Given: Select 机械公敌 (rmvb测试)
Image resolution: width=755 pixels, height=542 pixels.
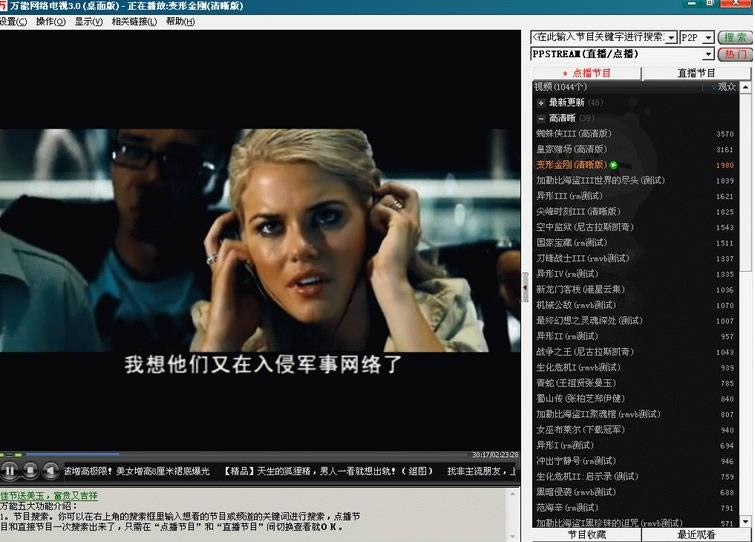Looking at the screenshot, I should point(635,305).
